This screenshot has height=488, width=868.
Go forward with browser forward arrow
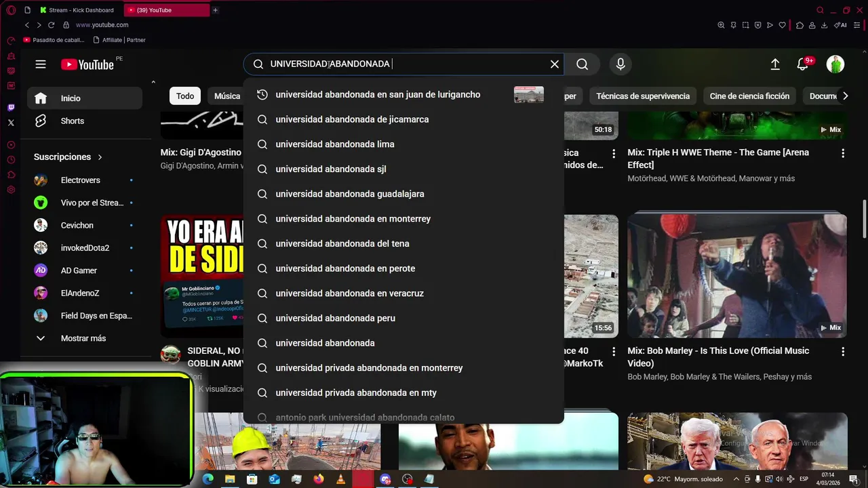click(39, 25)
